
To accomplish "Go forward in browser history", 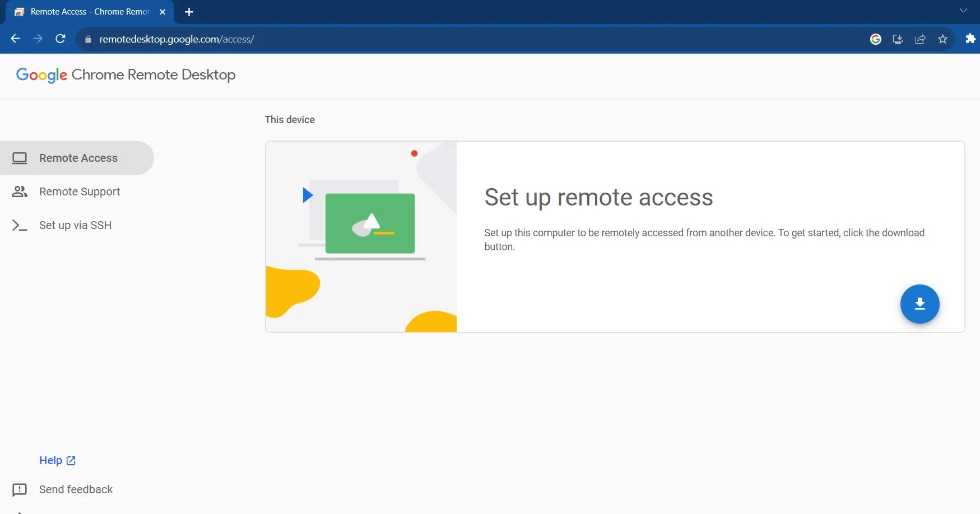I will (38, 39).
